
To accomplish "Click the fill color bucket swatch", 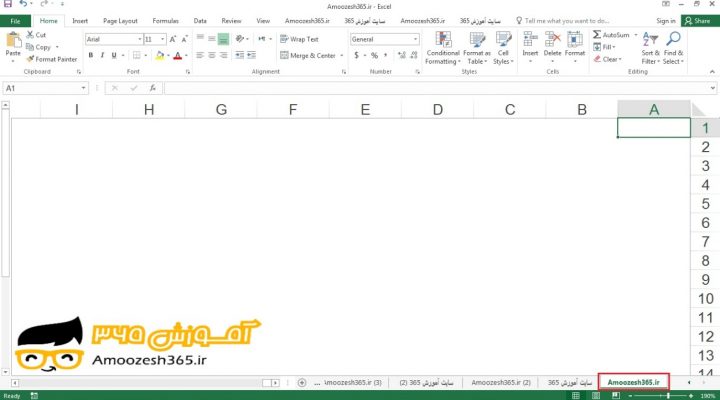I will [159, 56].
